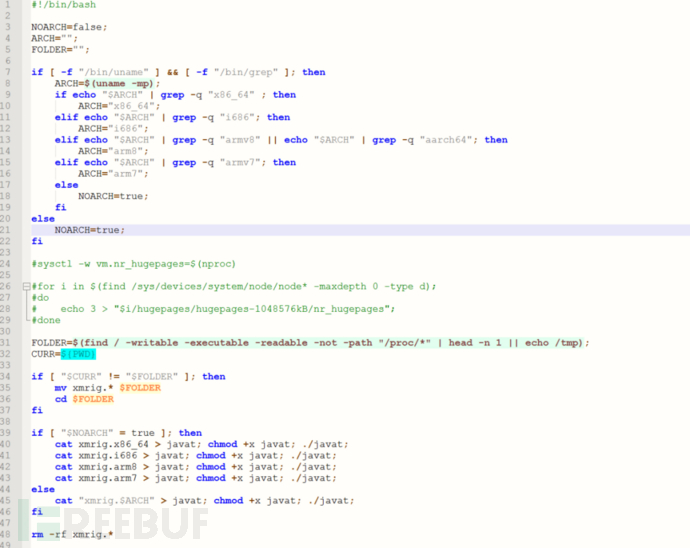Image resolution: width=690 pixels, height=548 pixels.
Task: Click the comment '#sysctl -w vm.nr_hugepages=$(nproc)'
Action: point(134,264)
